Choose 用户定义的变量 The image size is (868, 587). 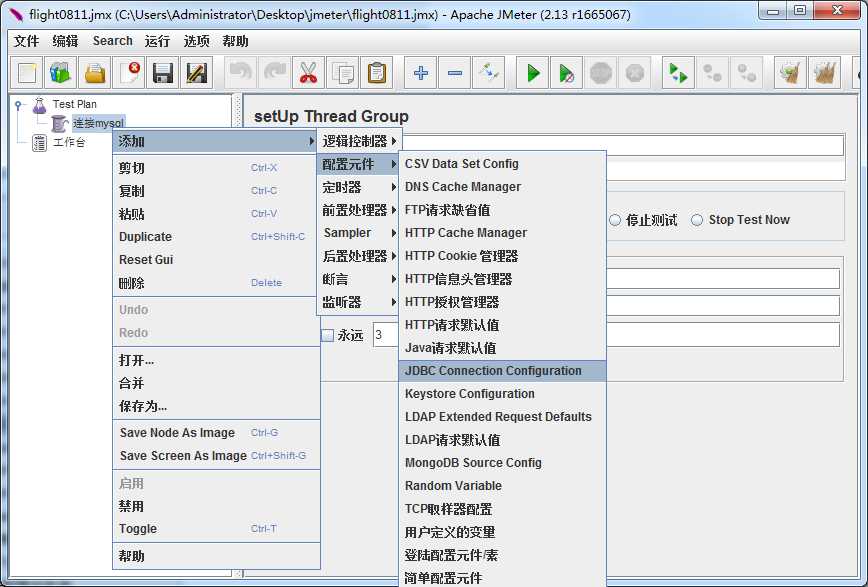[502, 532]
